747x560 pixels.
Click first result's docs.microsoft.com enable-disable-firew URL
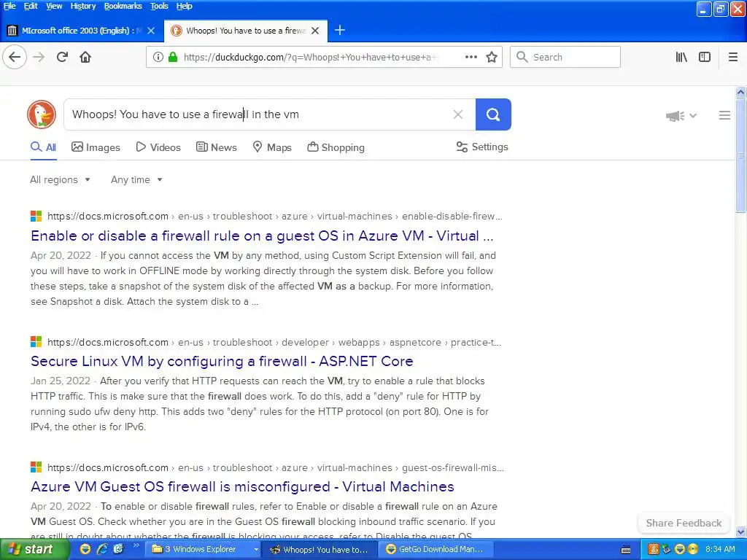point(275,216)
